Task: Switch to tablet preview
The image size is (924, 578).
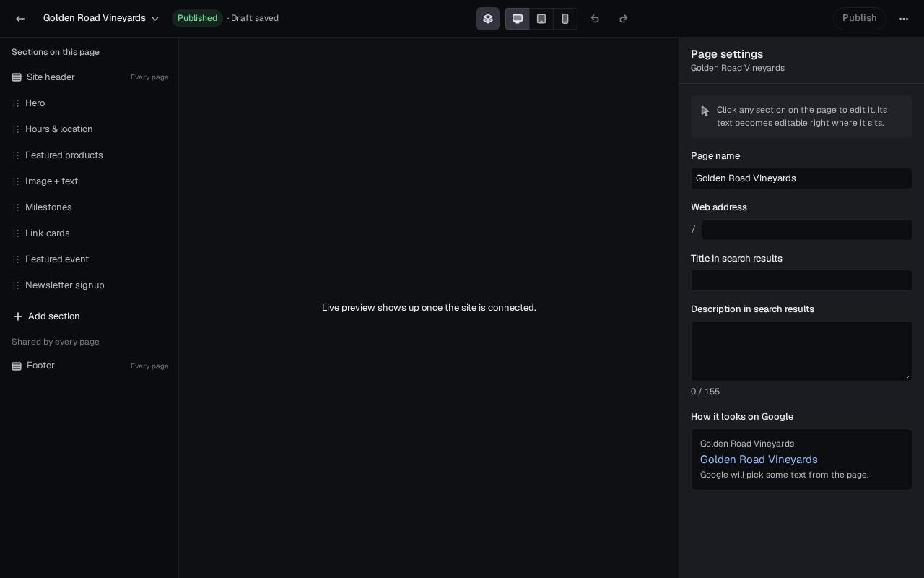Action: [x=541, y=19]
